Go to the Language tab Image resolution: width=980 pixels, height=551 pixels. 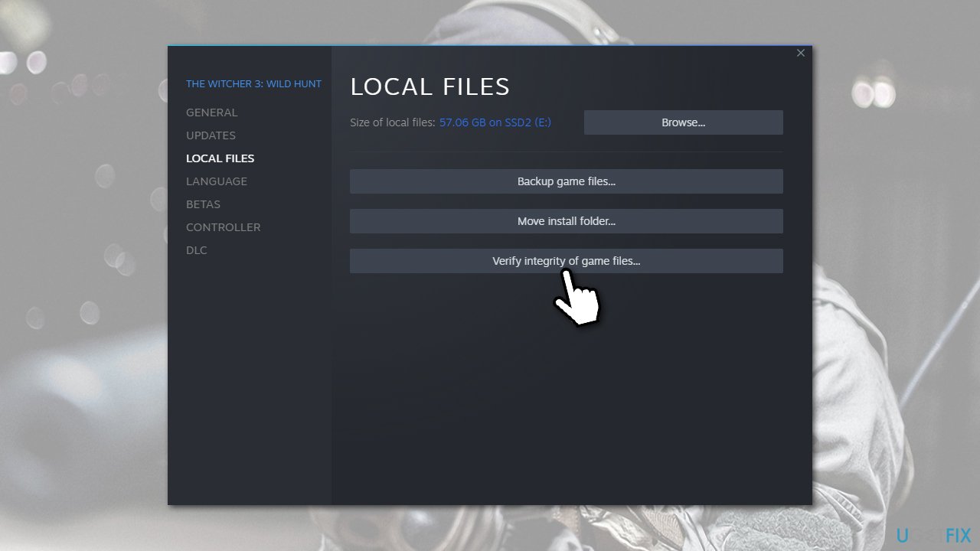pos(217,181)
